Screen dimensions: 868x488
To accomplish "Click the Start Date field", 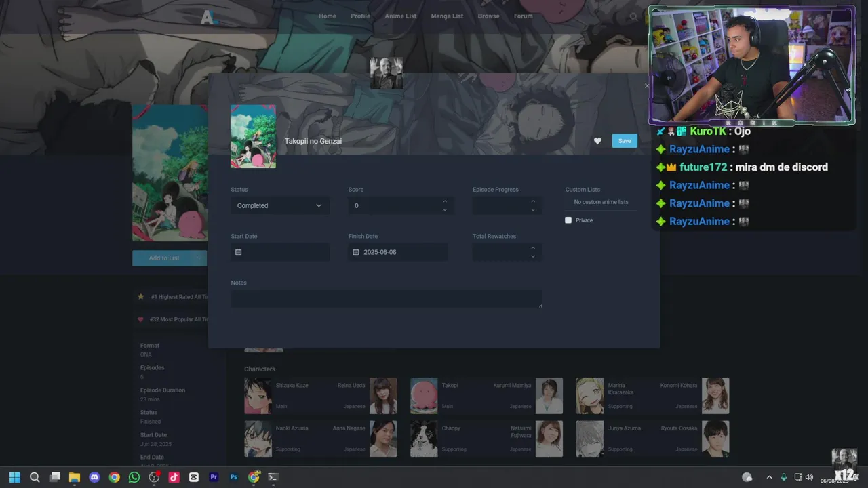I will coord(280,252).
